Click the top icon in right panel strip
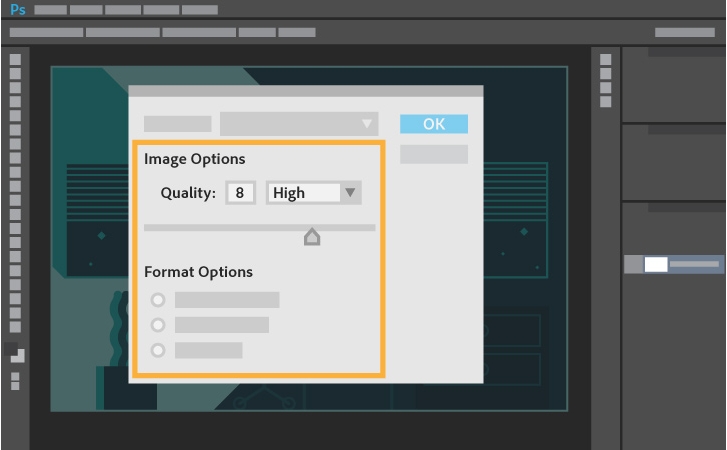The image size is (727, 450). click(x=605, y=60)
